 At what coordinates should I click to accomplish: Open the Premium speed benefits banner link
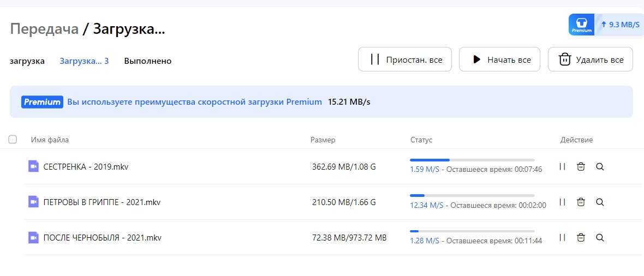point(195,102)
